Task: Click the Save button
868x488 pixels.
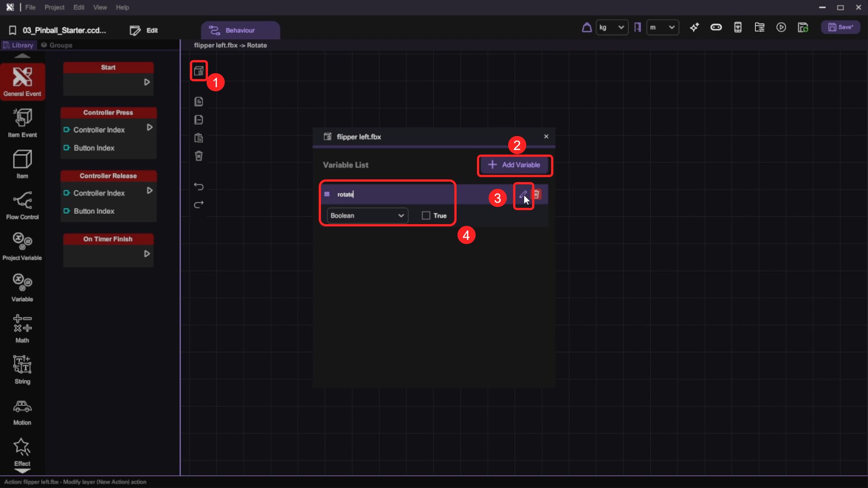Action: [x=840, y=28]
